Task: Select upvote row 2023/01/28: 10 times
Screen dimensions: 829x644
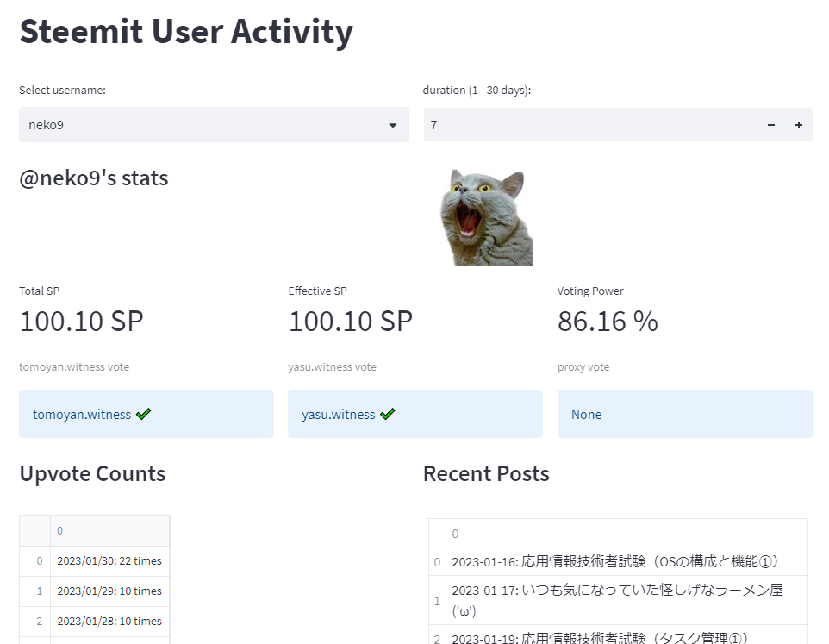Action: (109, 621)
